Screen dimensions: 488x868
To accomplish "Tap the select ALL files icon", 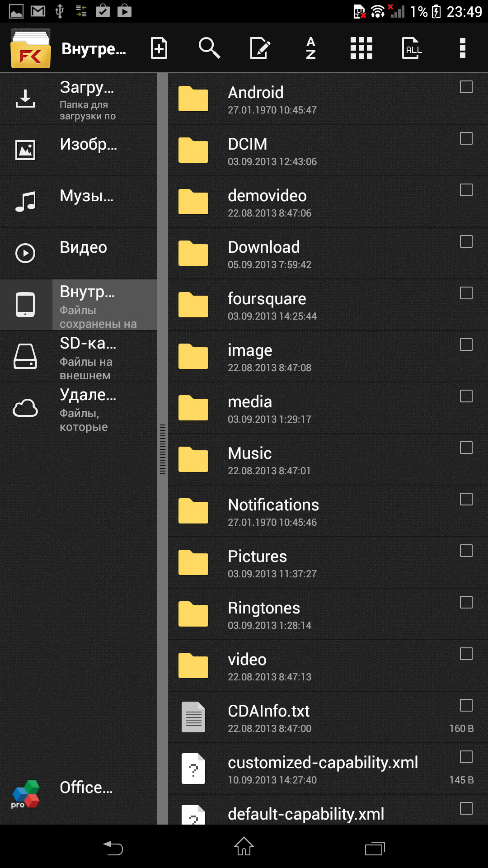I will [412, 48].
